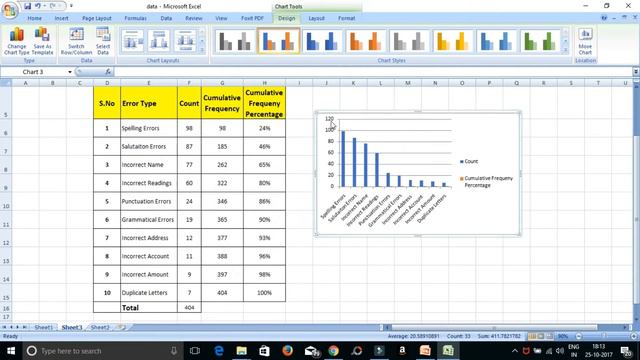640x360 pixels.
Task: Select cell with cumulative frequency 322
Action: click(222, 183)
